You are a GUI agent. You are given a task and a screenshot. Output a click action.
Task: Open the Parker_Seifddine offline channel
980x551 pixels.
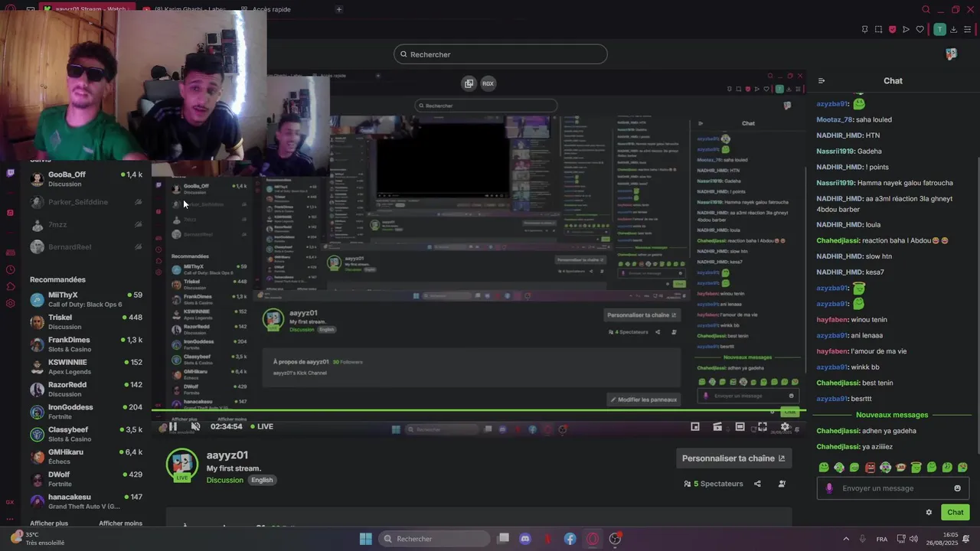click(x=86, y=202)
